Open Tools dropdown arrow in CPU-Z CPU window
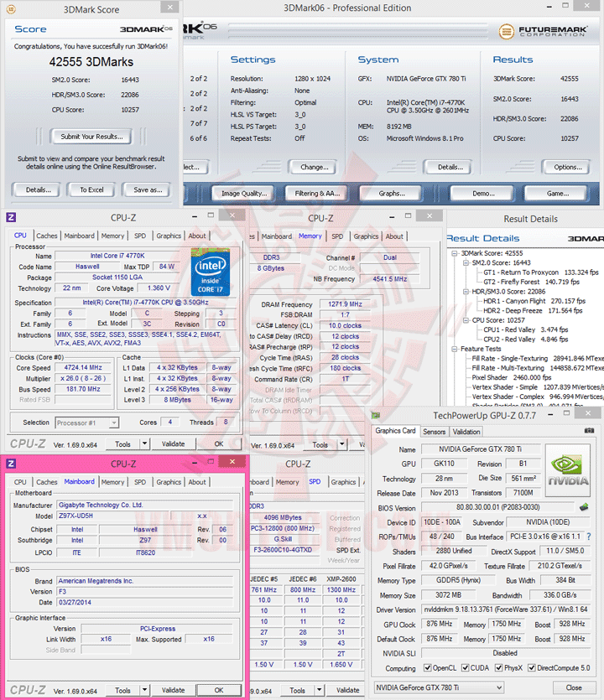Screen dimensions: 604x700 [x=144, y=443]
